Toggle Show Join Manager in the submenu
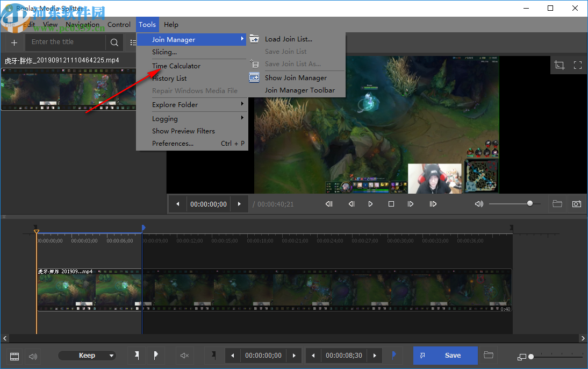Viewport: 588px width, 369px height. coord(295,77)
